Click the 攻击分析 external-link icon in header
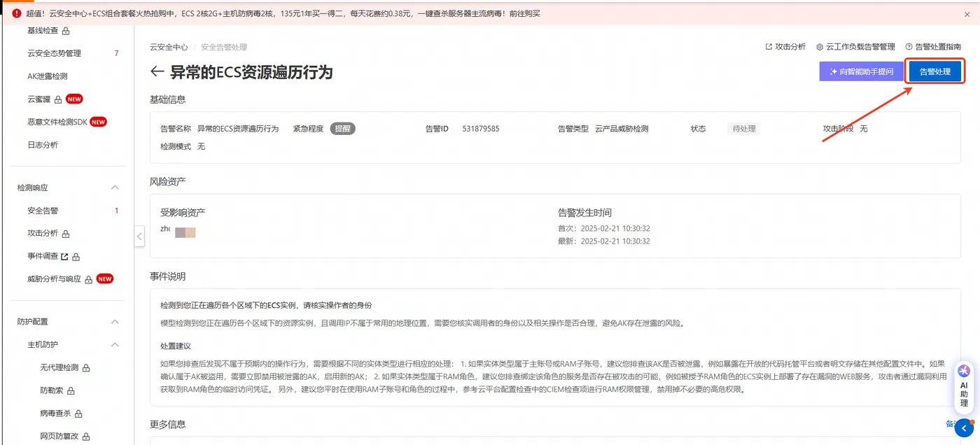Screen dimensions: 980x445 point(769,47)
